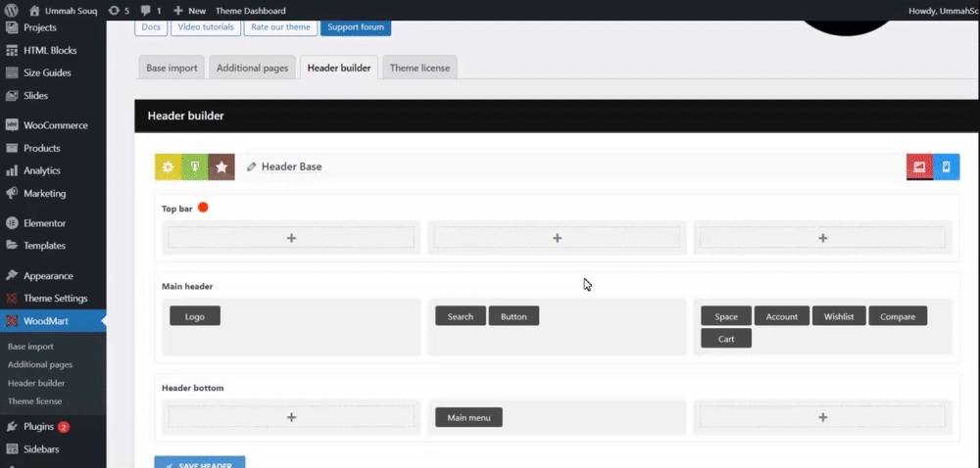The height and width of the screenshot is (468, 980).
Task: Click the pencil icon beside Header Base
Action: tap(251, 166)
